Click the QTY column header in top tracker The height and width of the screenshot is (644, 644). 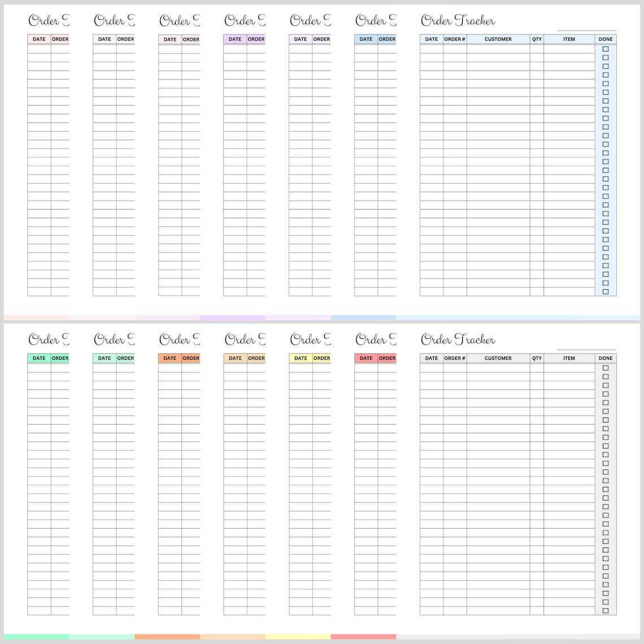click(x=536, y=39)
